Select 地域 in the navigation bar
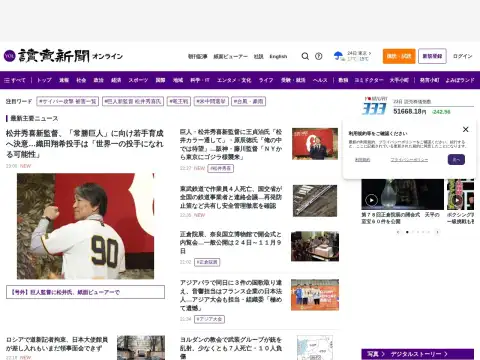Image resolution: width=480 pixels, height=360 pixels. [178, 80]
